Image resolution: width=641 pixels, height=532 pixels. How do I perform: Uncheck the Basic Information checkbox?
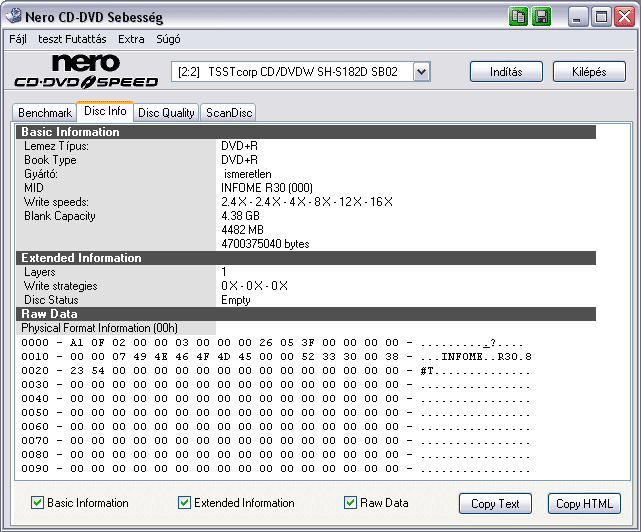click(x=38, y=503)
